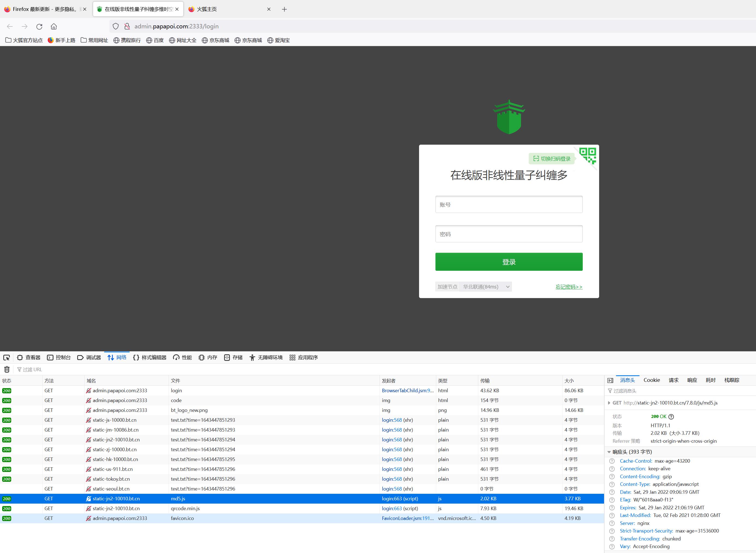Open help icon for ETag header
This screenshot has height=553, width=756.
click(x=612, y=500)
